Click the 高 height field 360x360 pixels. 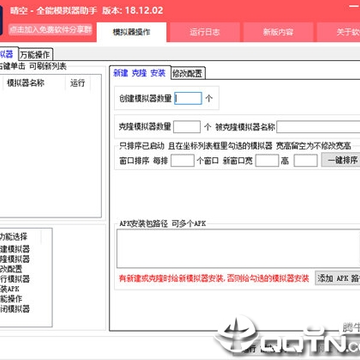[305, 160]
